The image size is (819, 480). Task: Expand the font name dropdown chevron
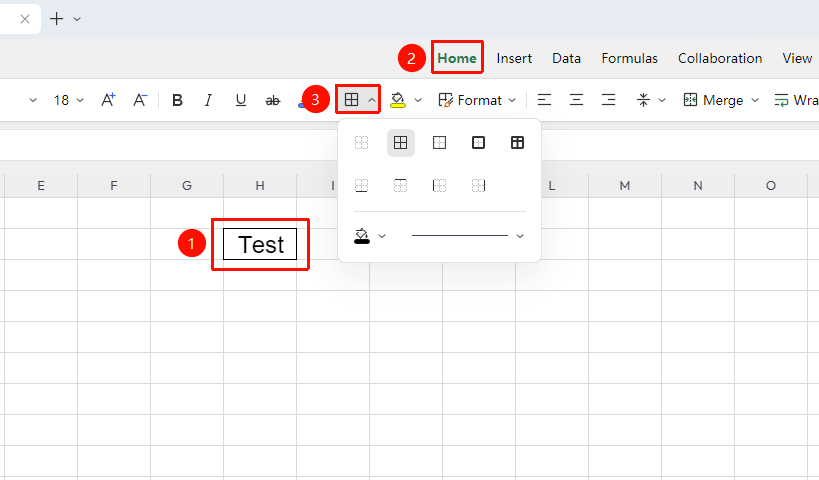pyautogui.click(x=33, y=100)
